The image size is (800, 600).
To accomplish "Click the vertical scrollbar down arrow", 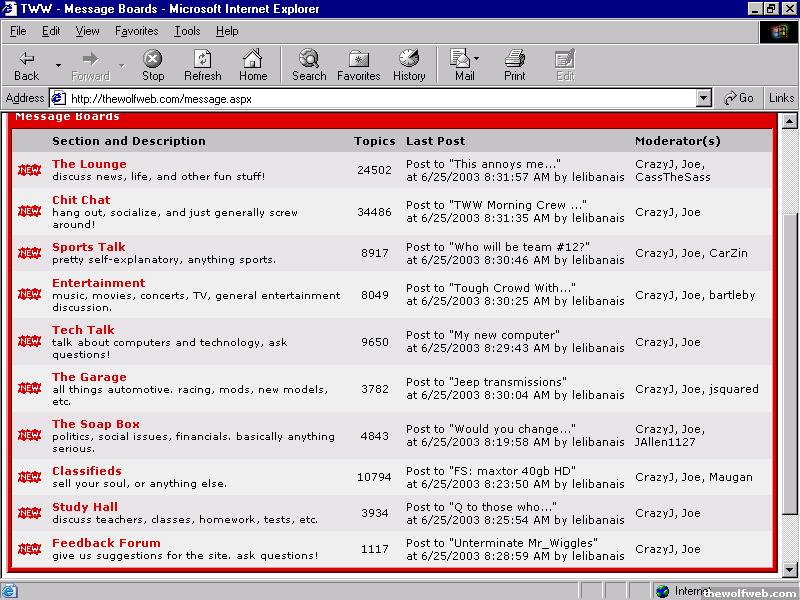I will (791, 571).
